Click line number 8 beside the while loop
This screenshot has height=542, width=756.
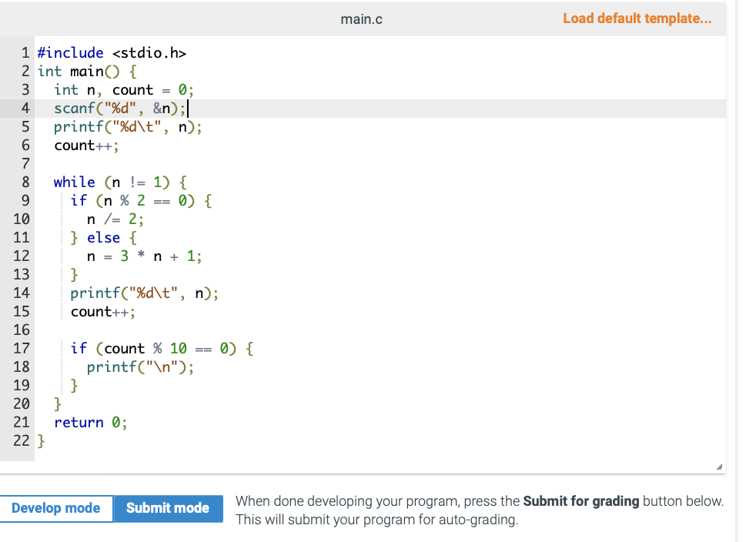(24, 182)
